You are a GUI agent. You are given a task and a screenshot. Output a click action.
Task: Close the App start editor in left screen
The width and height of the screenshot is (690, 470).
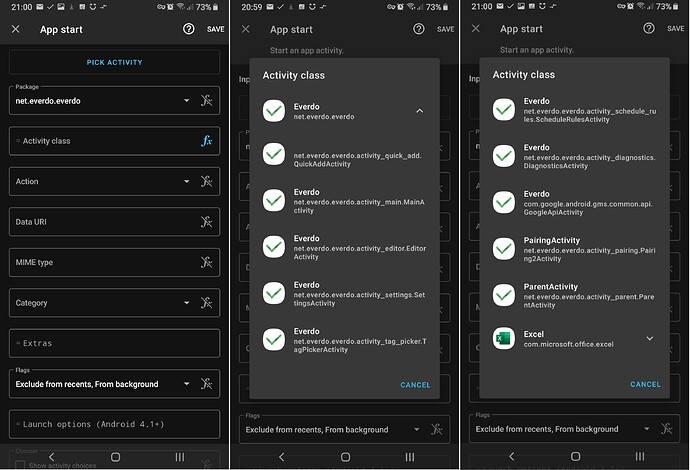click(x=15, y=29)
